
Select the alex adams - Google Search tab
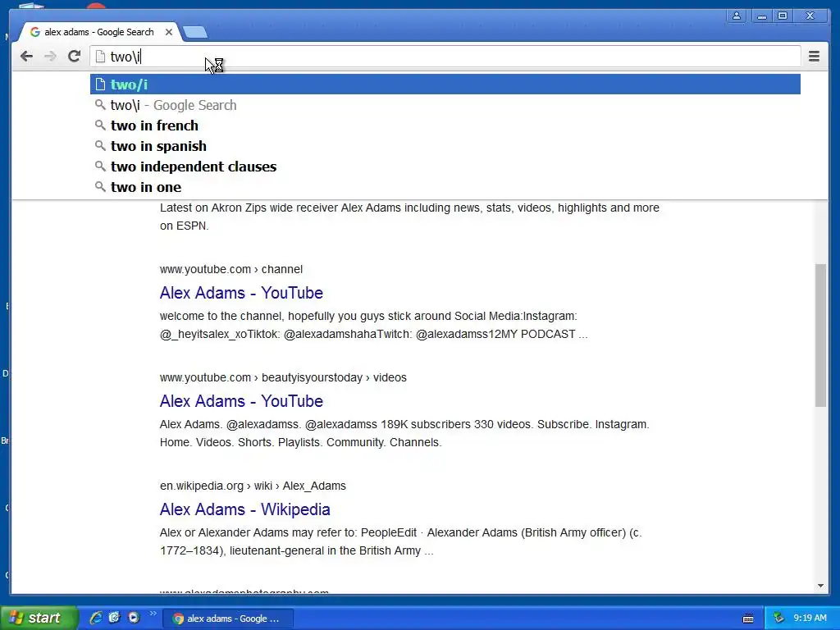[99, 32]
